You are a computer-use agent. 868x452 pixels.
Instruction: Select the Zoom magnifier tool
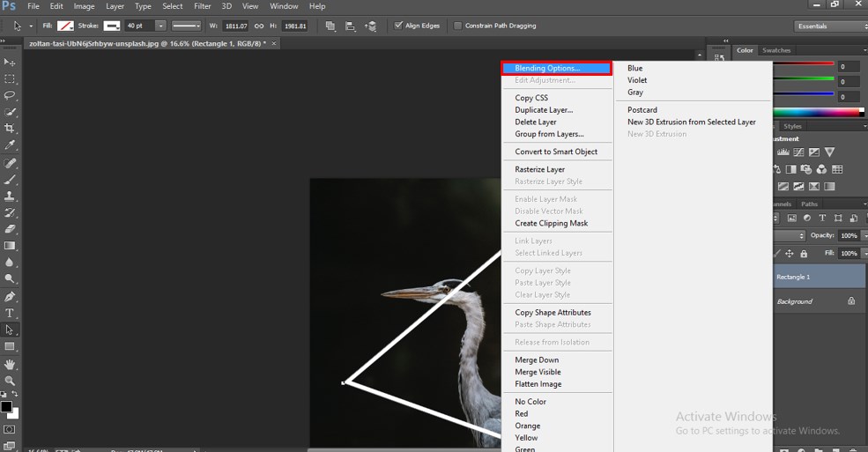click(x=10, y=381)
